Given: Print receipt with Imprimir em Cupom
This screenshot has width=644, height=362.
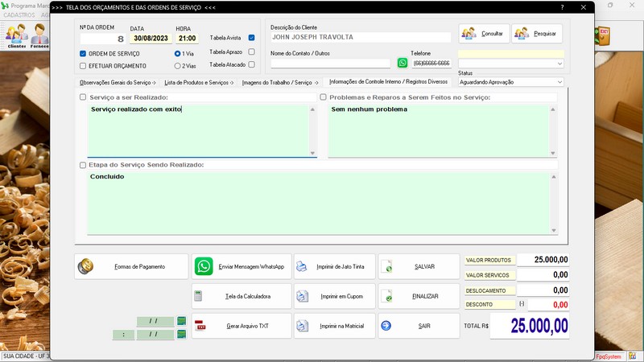Looking at the screenshot, I should tap(334, 296).
